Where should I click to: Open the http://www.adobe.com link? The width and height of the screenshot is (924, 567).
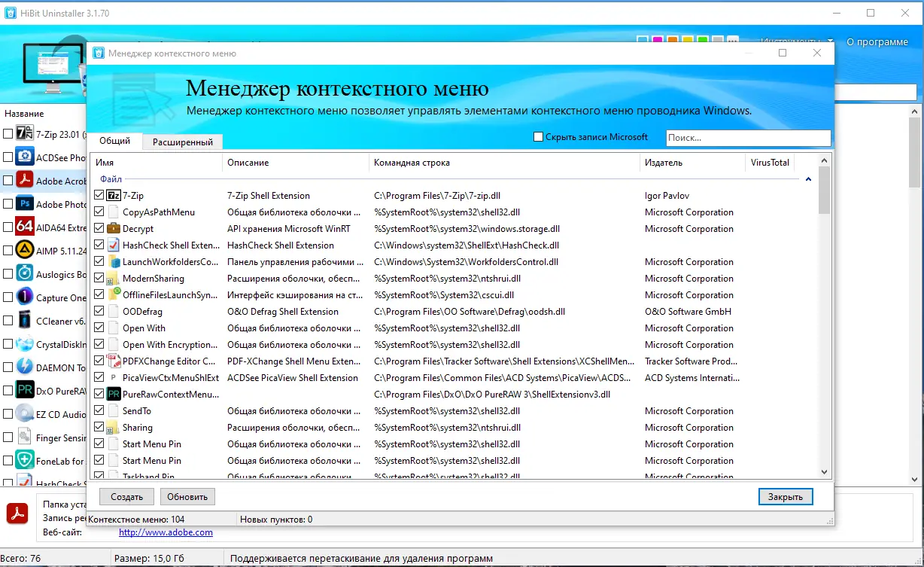pyautogui.click(x=166, y=532)
